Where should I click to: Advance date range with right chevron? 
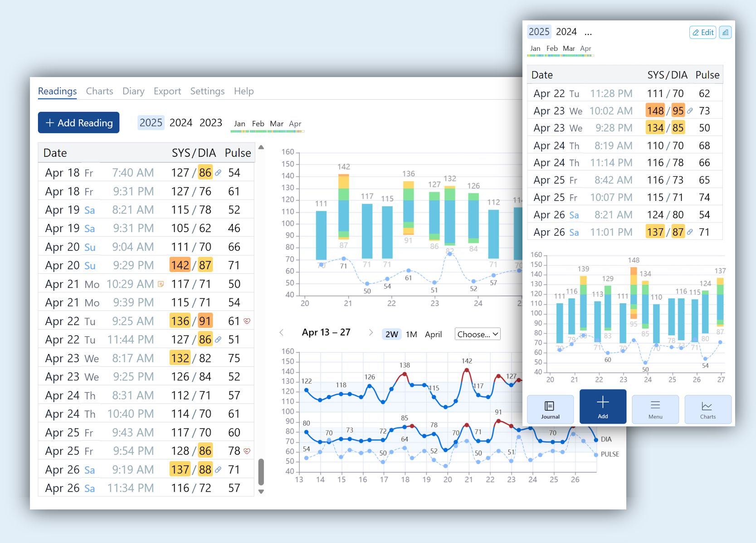point(371,333)
